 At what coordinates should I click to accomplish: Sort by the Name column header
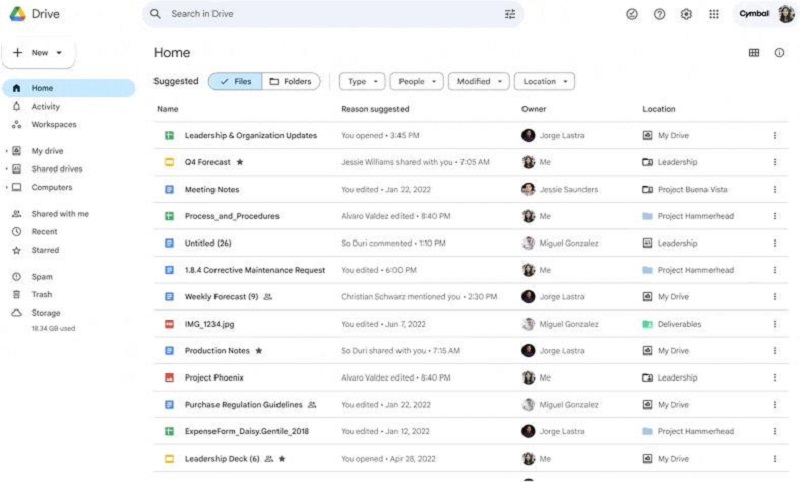(168, 109)
